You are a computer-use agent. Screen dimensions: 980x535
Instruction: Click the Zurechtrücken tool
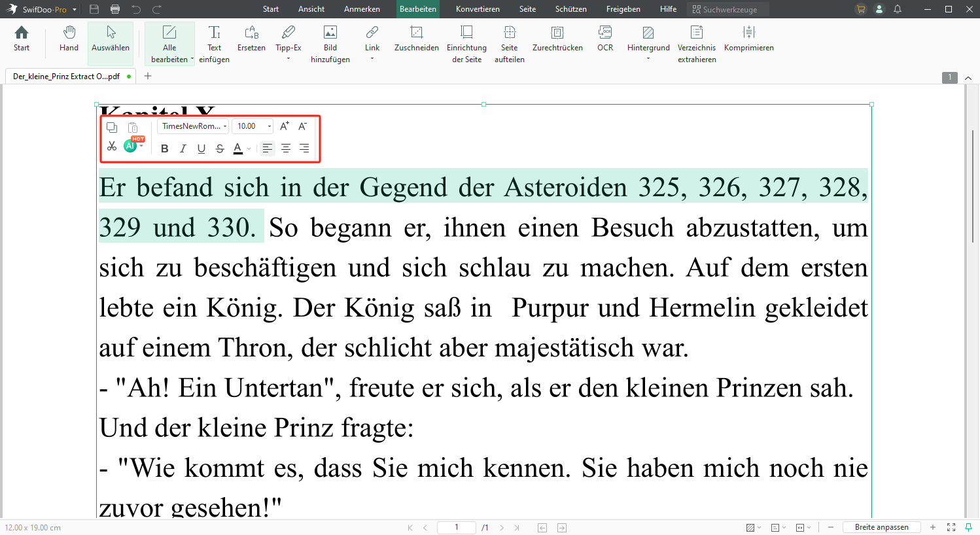(x=557, y=39)
